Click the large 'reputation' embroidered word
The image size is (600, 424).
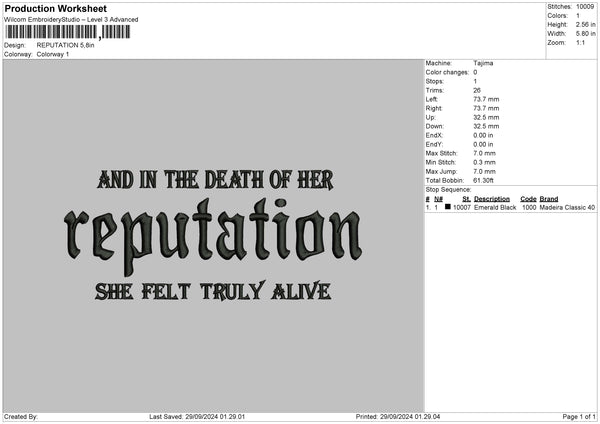click(213, 236)
